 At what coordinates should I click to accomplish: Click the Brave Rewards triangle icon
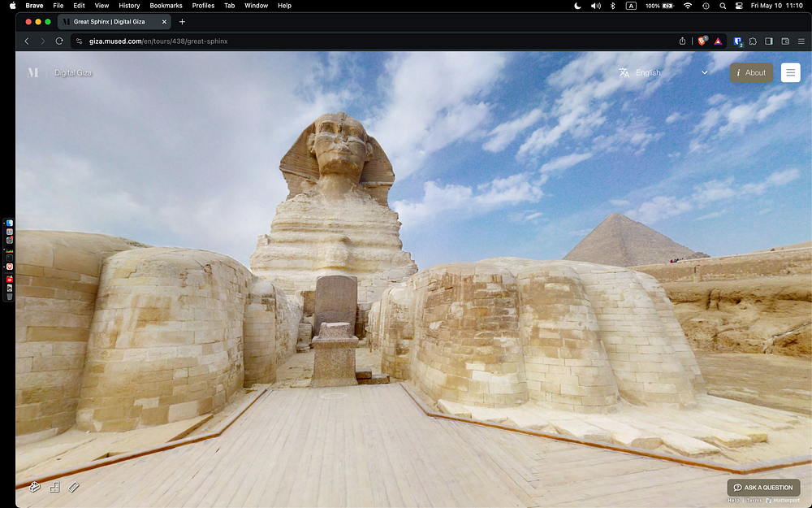pos(719,41)
